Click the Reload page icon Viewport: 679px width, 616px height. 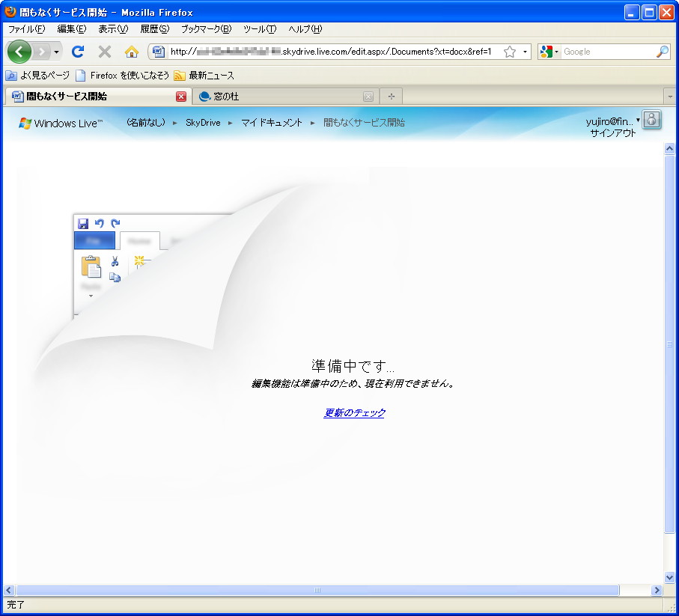(x=78, y=51)
